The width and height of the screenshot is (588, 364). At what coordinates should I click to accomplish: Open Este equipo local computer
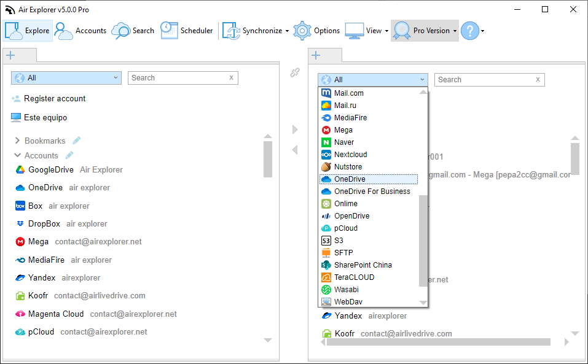(39, 118)
